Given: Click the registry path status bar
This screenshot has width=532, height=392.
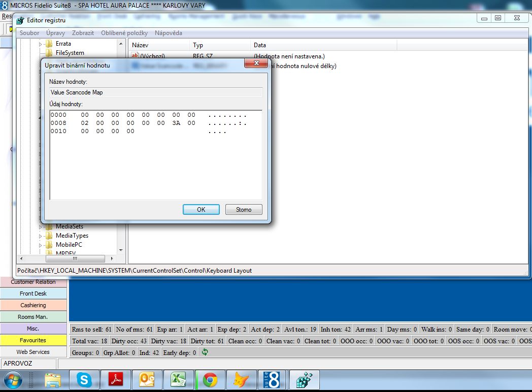Looking at the screenshot, I should point(272,271).
